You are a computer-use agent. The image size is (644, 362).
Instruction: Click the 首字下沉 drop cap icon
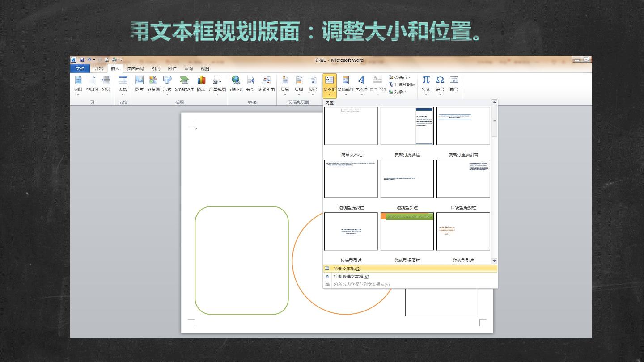377,84
